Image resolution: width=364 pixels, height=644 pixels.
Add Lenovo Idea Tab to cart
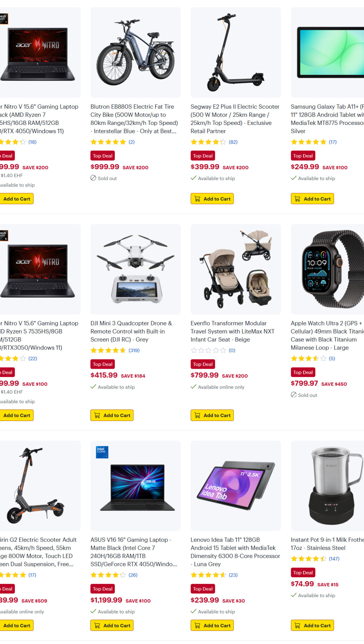click(212, 625)
